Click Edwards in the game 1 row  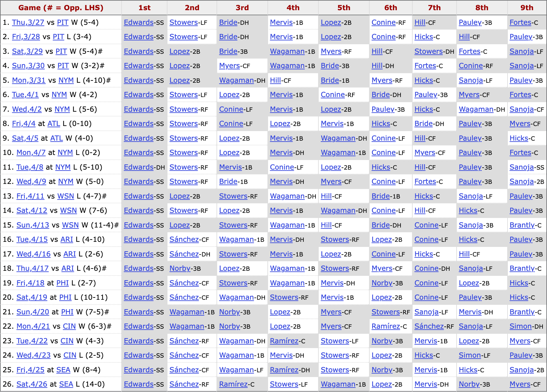click(139, 23)
